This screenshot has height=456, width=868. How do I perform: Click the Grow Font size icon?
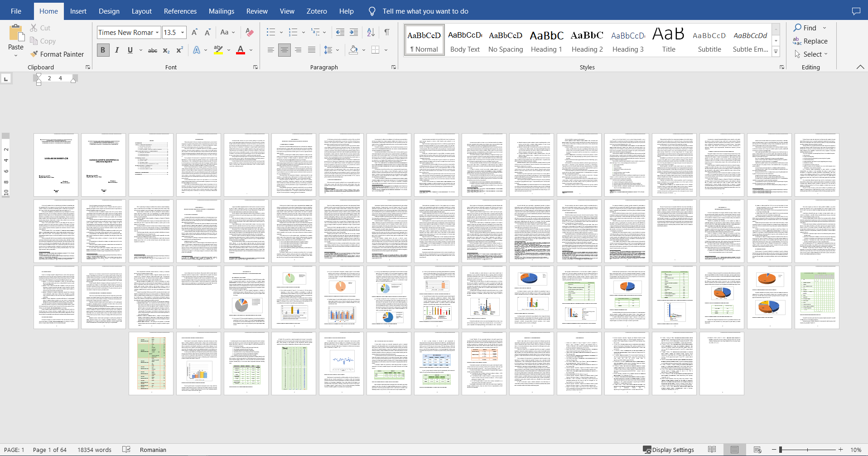[x=194, y=32]
